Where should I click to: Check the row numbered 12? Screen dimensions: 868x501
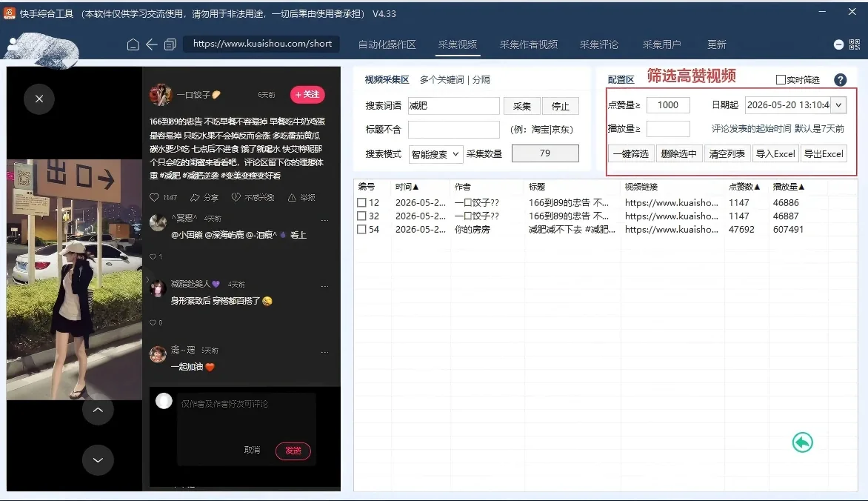[x=361, y=203]
